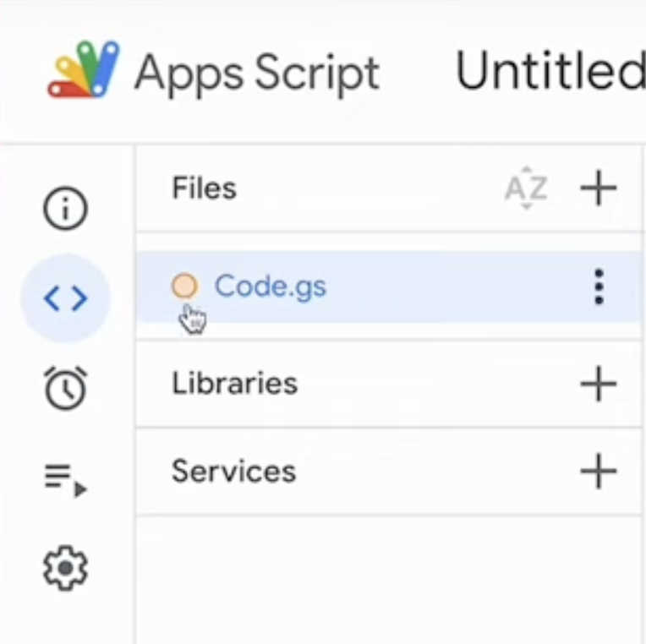Add a new file with Files plus
Image resolution: width=646 pixels, height=644 pixels.
(x=598, y=188)
